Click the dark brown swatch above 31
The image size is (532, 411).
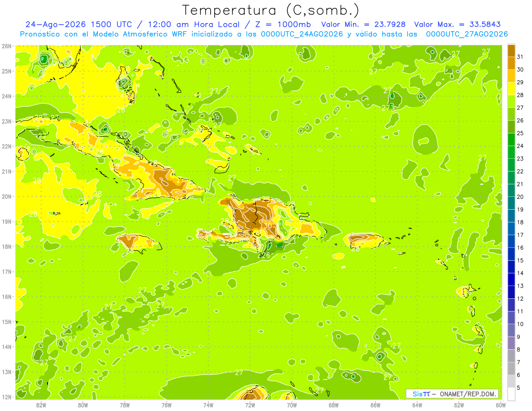pyautogui.click(x=511, y=51)
